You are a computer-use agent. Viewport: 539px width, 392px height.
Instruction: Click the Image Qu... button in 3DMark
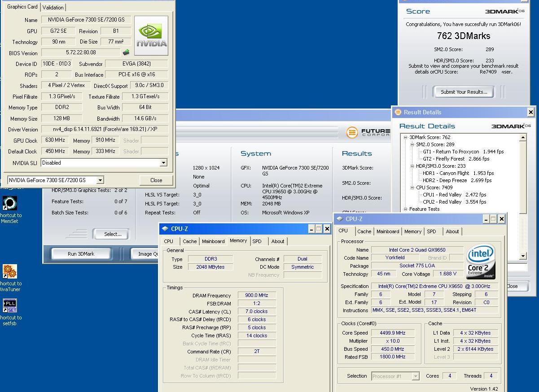coord(145,254)
